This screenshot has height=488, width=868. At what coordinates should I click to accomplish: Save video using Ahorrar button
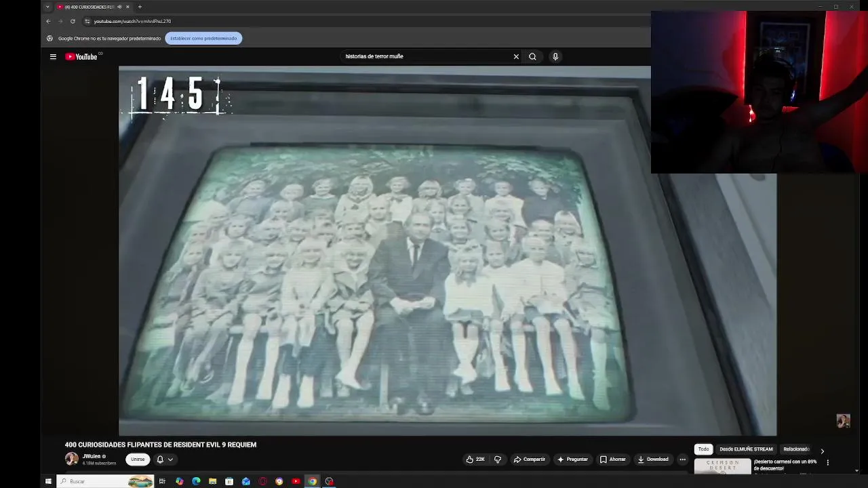click(612, 460)
